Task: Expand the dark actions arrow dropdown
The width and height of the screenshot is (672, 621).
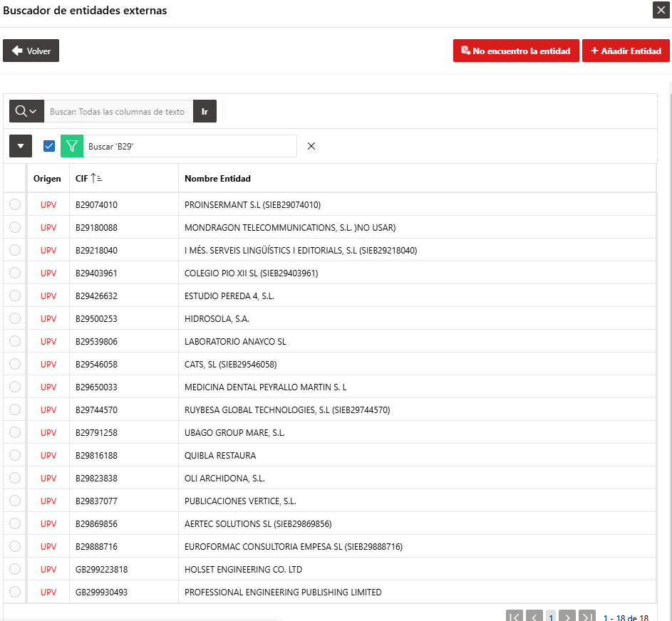Action: coord(21,146)
